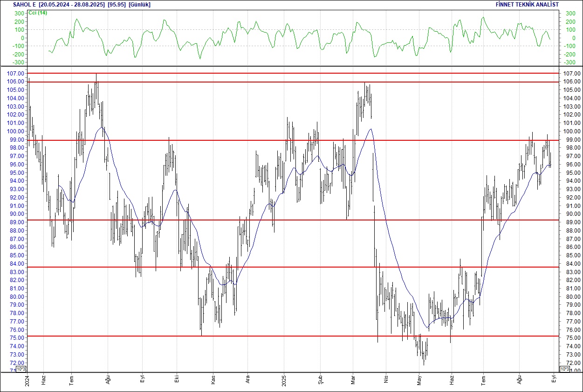
Task: Select the Cci (14) indicator label
Action: pyautogui.click(x=38, y=13)
